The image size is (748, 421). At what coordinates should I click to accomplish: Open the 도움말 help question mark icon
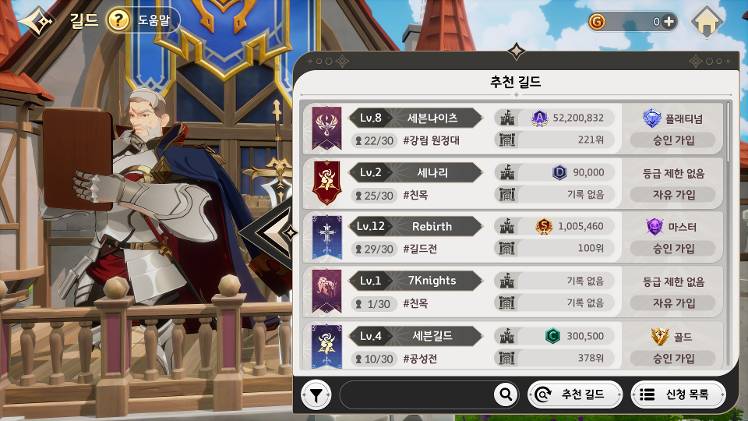(x=118, y=21)
